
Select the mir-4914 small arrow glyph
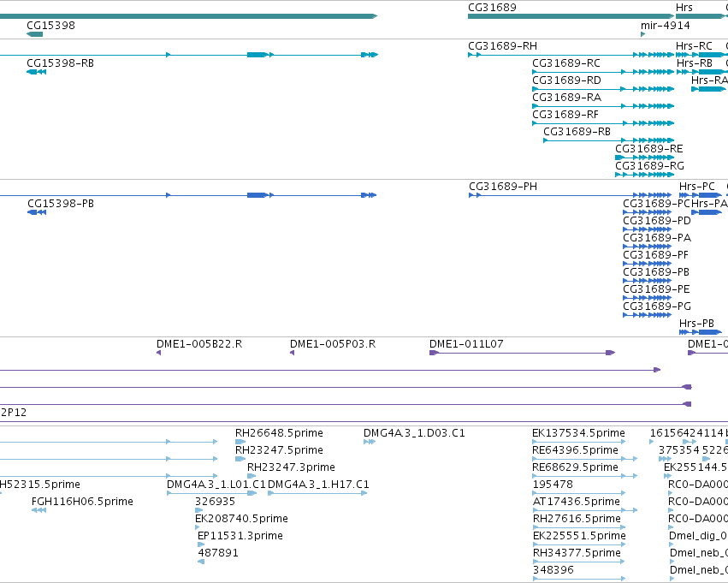point(643,34)
